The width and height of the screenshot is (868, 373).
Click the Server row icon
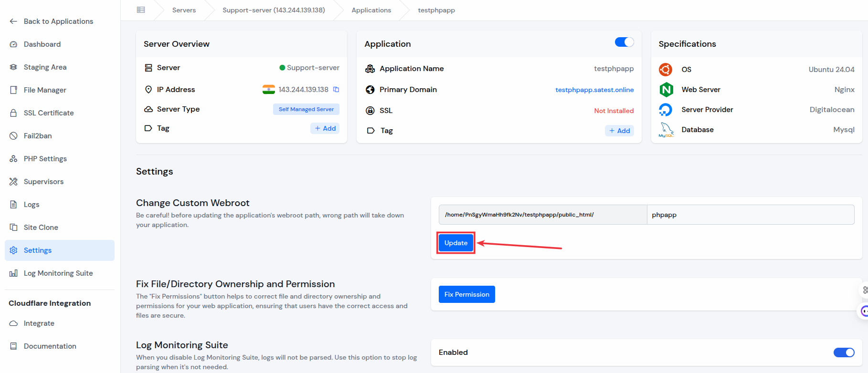point(148,68)
